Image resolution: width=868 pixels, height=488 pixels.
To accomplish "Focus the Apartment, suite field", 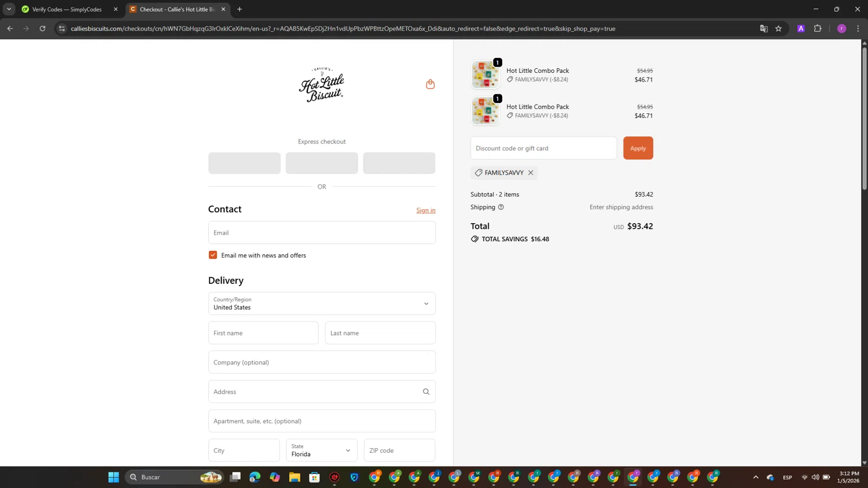I will click(x=322, y=422).
